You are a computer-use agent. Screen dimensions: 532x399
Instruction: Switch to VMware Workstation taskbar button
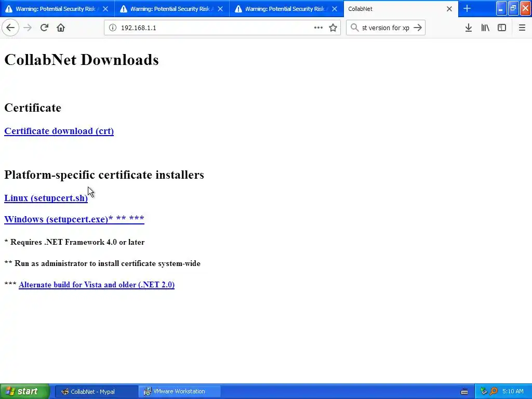point(180,392)
